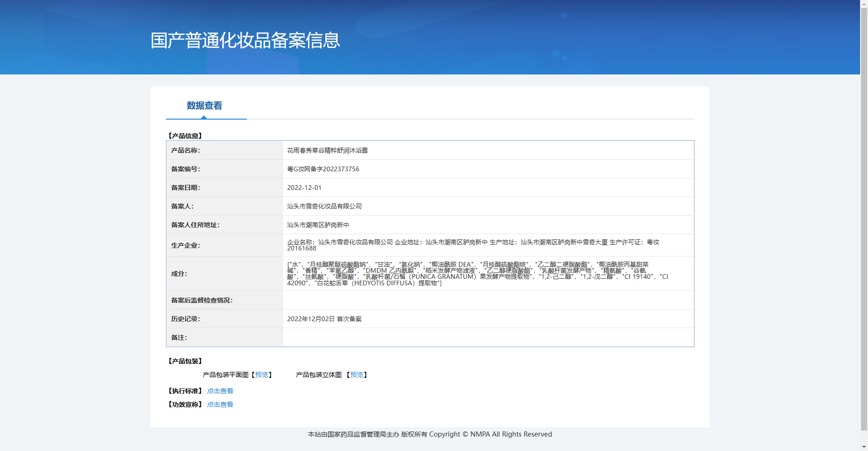Open 点击查看 link next to 功效宣称
This screenshot has width=868, height=451.
[220, 404]
